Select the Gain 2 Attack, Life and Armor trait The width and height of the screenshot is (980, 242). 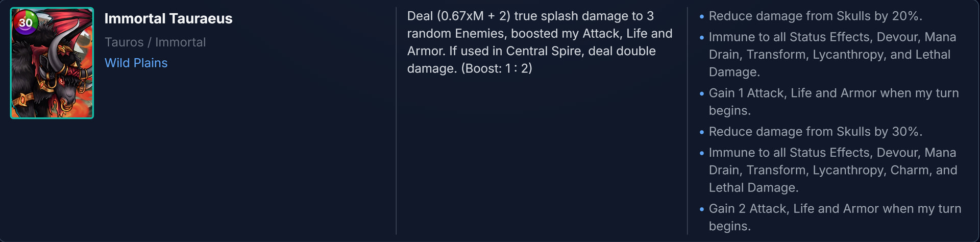(835, 217)
